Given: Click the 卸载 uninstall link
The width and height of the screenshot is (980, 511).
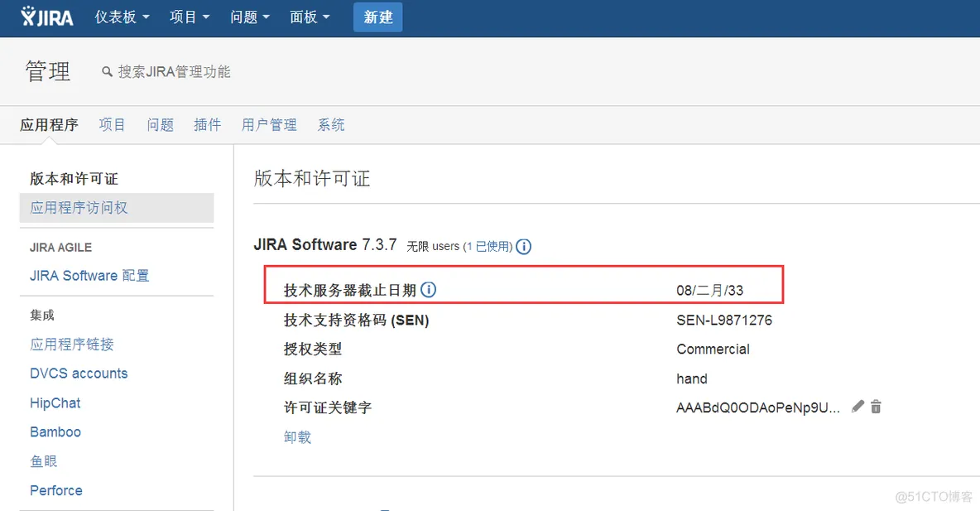Looking at the screenshot, I should pos(297,437).
